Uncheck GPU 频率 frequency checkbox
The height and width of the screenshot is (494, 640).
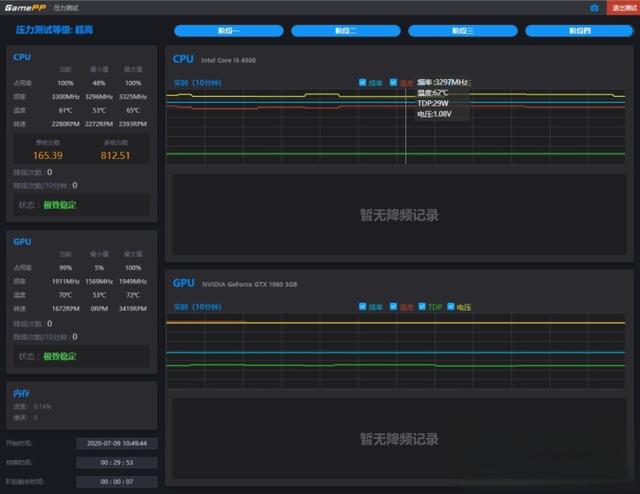[363, 306]
